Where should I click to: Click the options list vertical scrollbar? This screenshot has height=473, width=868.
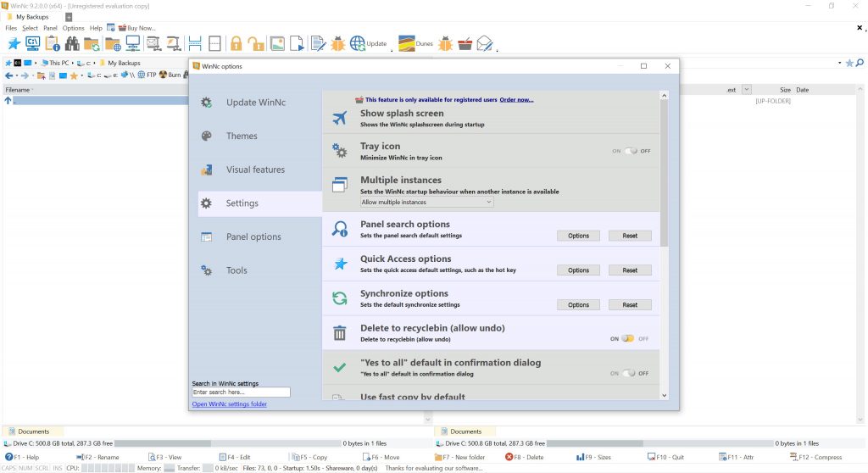[664, 173]
